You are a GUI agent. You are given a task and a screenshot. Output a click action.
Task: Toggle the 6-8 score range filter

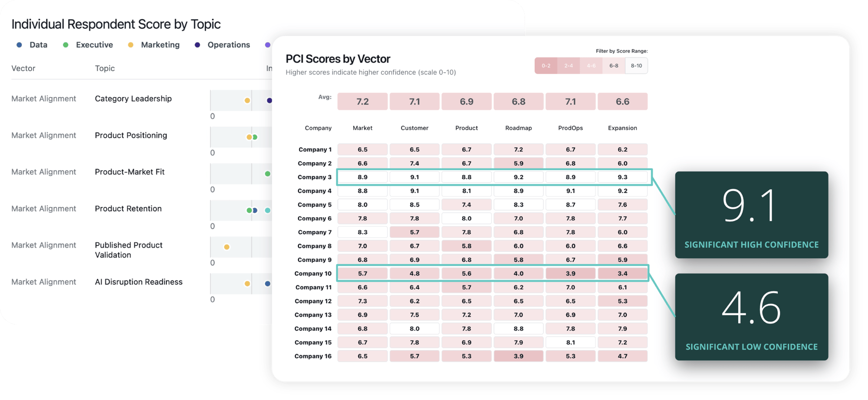(x=614, y=66)
